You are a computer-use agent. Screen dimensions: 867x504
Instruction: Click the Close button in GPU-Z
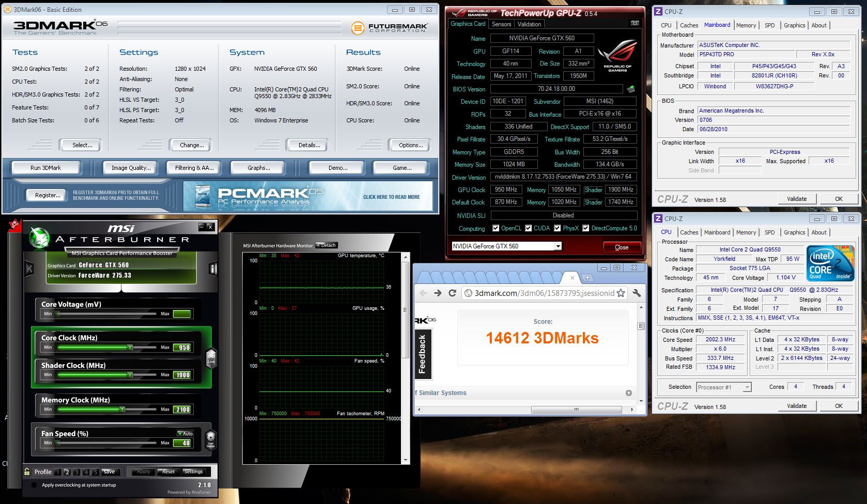tap(622, 247)
